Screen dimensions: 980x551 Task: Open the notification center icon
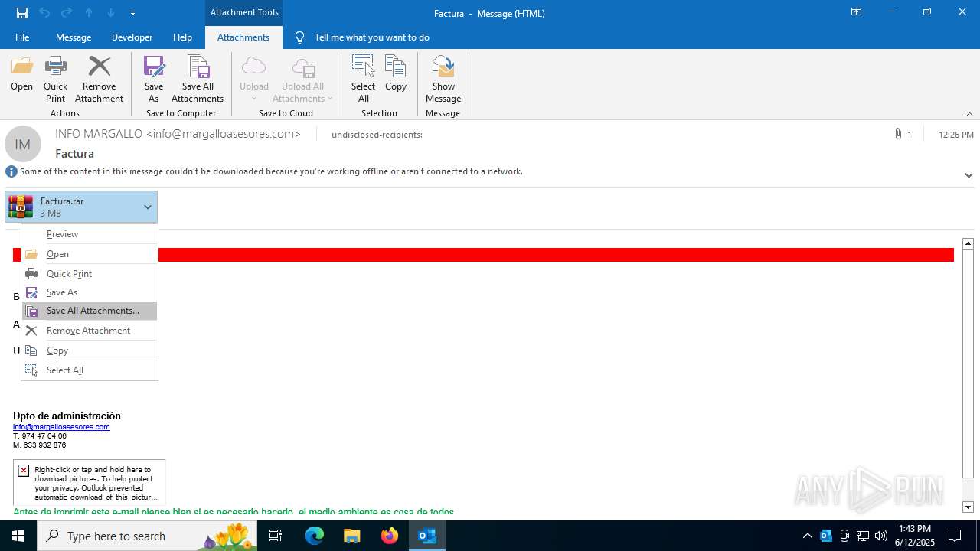pos(955,536)
